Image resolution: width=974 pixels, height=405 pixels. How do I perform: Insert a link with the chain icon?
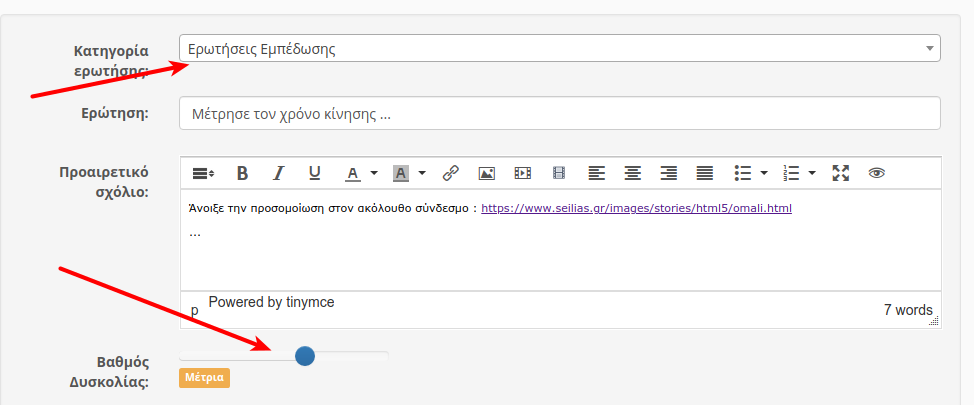[450, 173]
